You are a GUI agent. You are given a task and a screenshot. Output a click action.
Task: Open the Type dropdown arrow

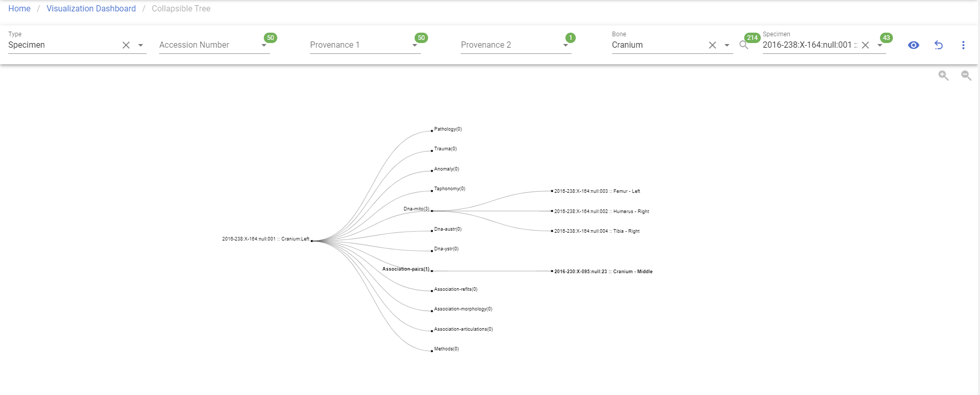(140, 45)
